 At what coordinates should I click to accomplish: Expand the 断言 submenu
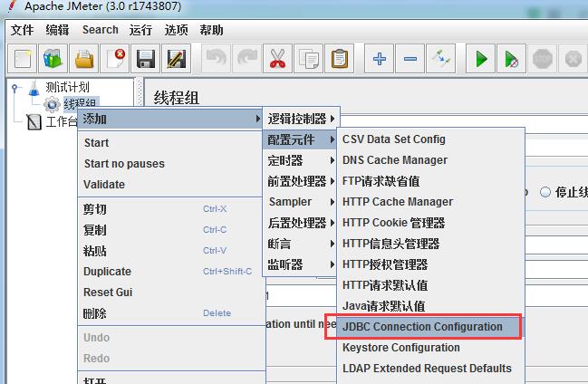click(x=300, y=245)
